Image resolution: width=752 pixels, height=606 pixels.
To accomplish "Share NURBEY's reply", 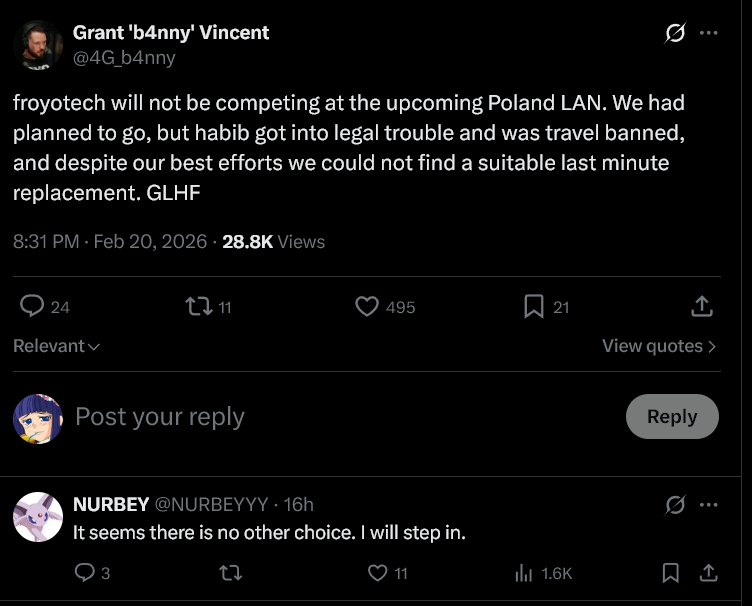I will click(707, 573).
